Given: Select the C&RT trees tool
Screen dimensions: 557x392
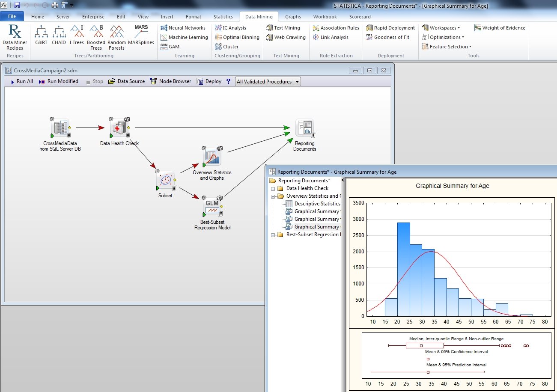Looking at the screenshot, I should (x=41, y=35).
